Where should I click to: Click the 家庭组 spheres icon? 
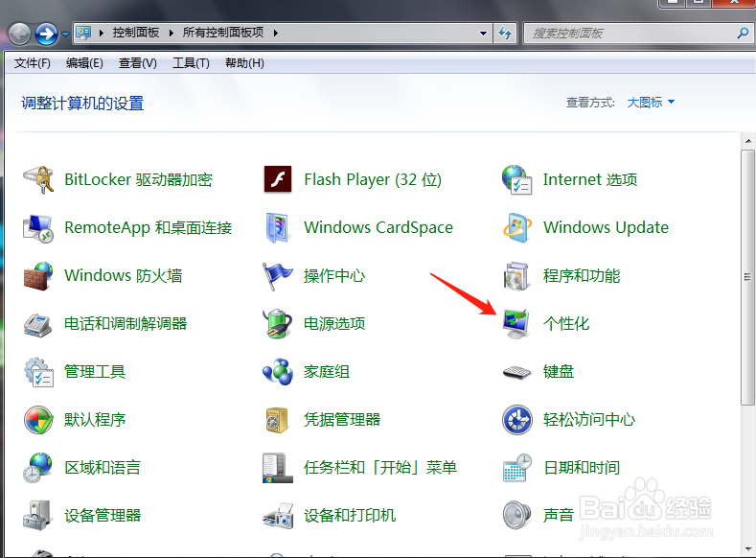coord(278,372)
